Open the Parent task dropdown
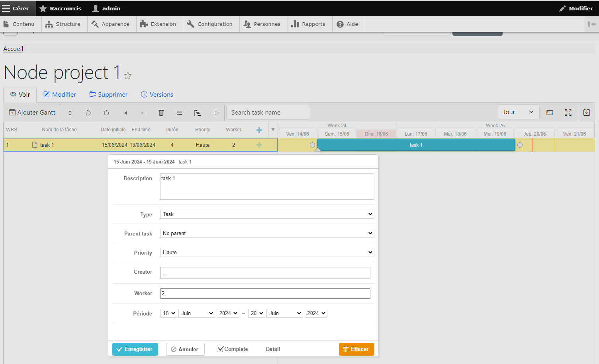Screen dimensions: 599x364 tap(267, 233)
